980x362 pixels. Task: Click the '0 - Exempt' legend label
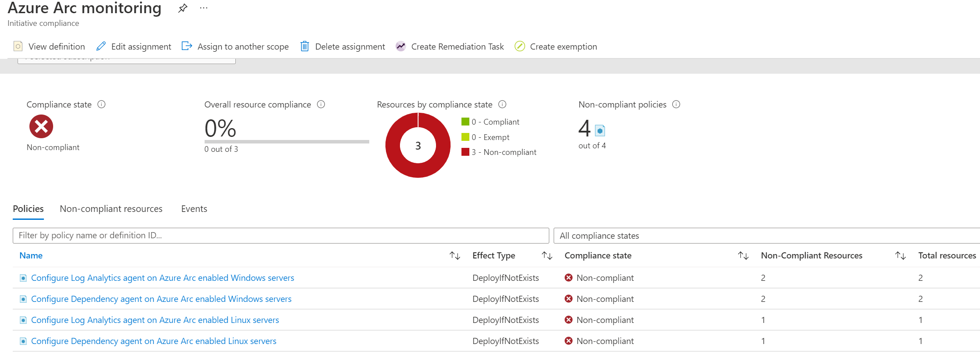pos(490,137)
